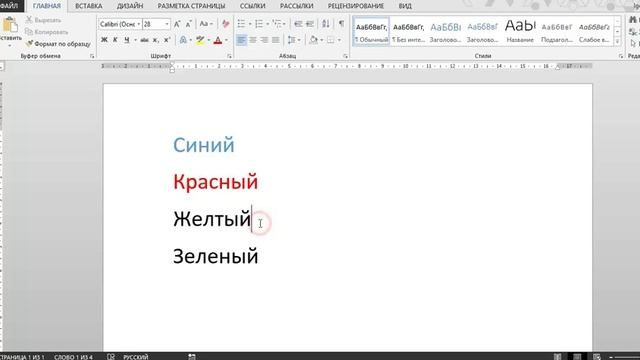
Task: Switch to the РАЗМЕТКА СТРАНИЦЫ tab
Action: coord(191,6)
